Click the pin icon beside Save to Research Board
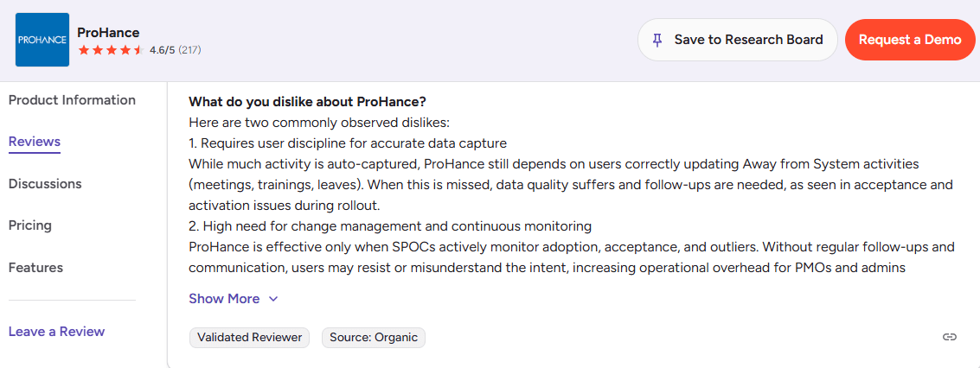The width and height of the screenshot is (980, 368). pos(657,40)
